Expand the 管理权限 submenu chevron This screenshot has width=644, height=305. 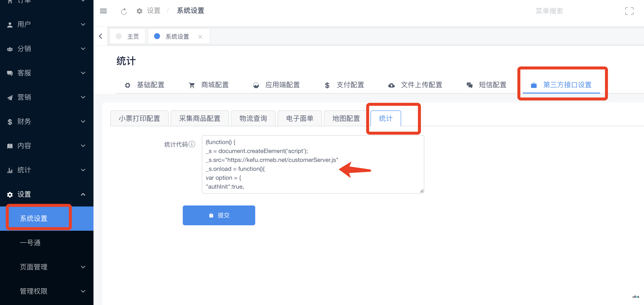(x=83, y=291)
